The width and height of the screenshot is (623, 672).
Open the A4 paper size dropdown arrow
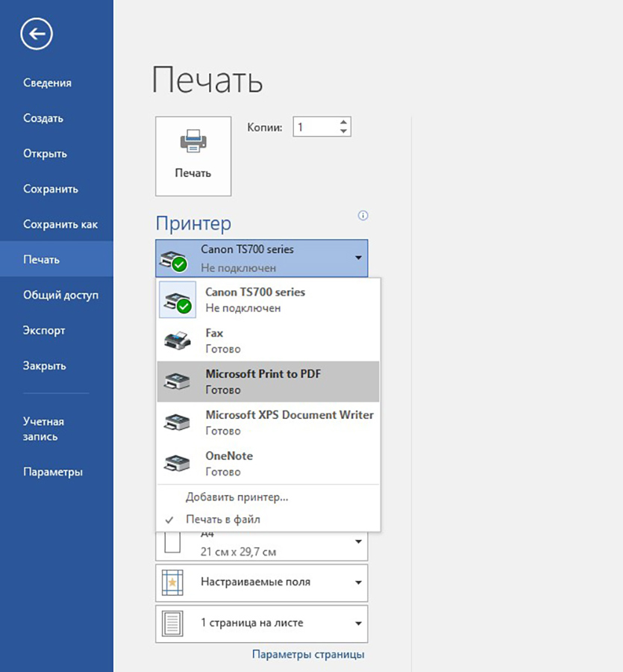coord(358,542)
